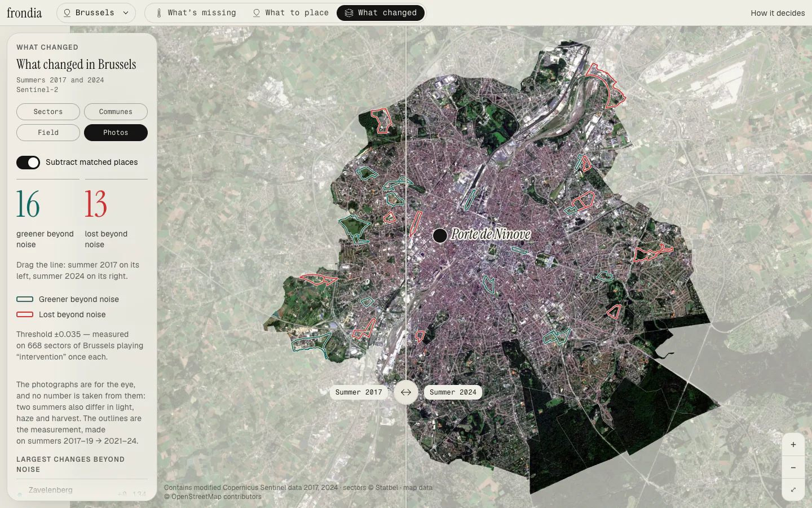Click the dropdown chevron beside Brussels

[x=126, y=13]
